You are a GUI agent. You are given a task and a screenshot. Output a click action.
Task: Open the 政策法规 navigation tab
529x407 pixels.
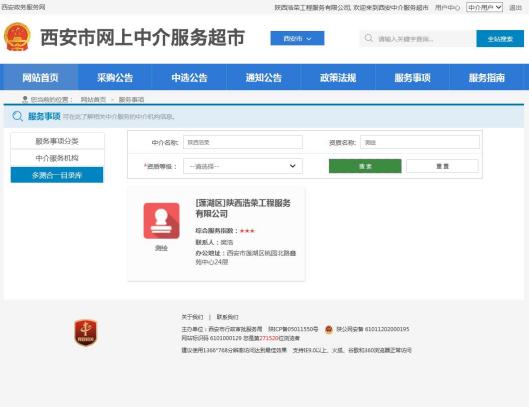pyautogui.click(x=338, y=78)
